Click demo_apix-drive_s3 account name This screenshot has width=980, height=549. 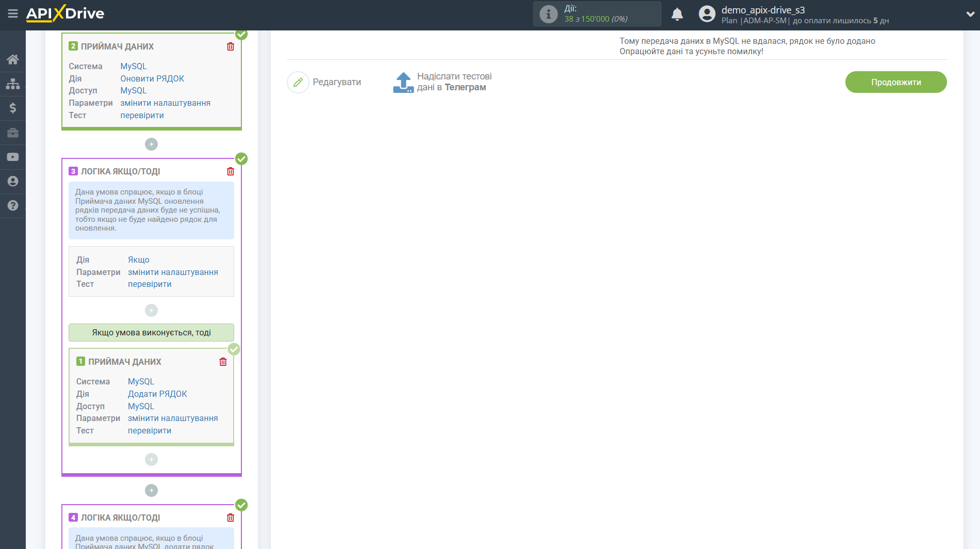[x=763, y=10]
